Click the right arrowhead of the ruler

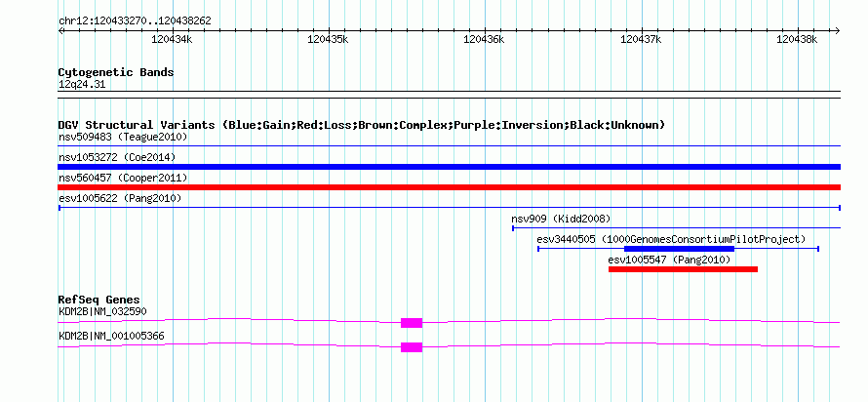point(837,30)
